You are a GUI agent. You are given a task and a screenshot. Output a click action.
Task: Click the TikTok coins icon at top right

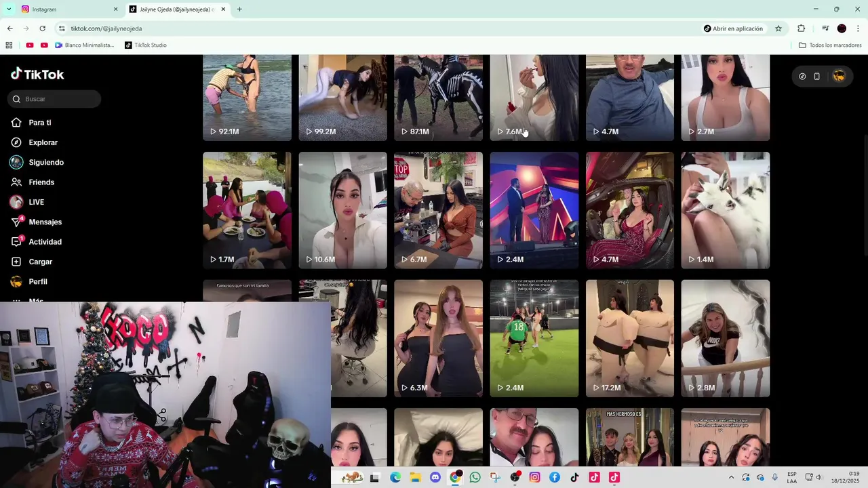pyautogui.click(x=802, y=77)
